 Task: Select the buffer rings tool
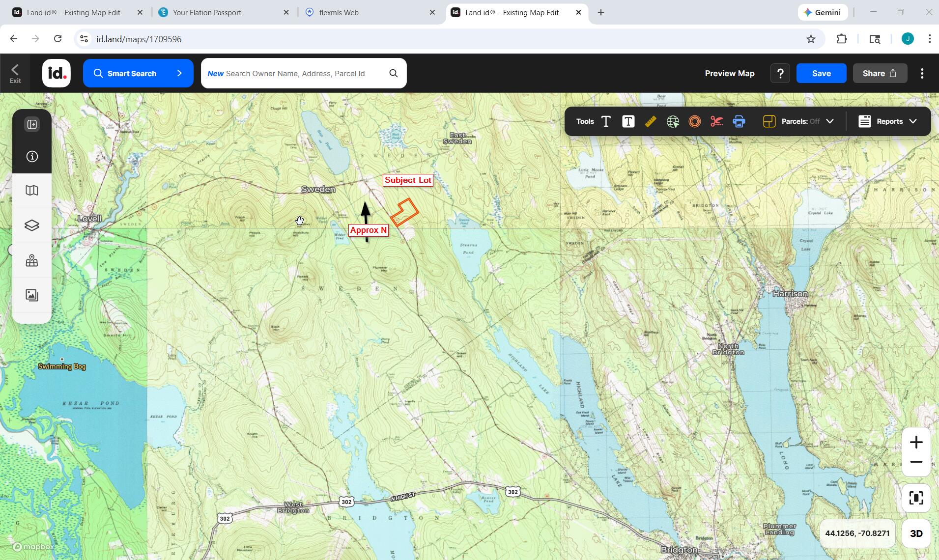(x=695, y=121)
